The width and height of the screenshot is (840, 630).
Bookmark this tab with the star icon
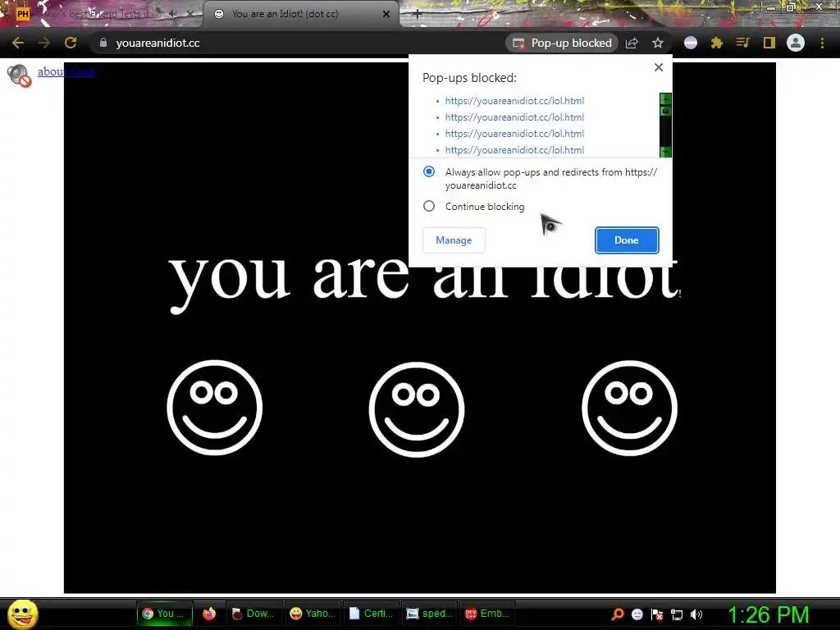(x=658, y=43)
